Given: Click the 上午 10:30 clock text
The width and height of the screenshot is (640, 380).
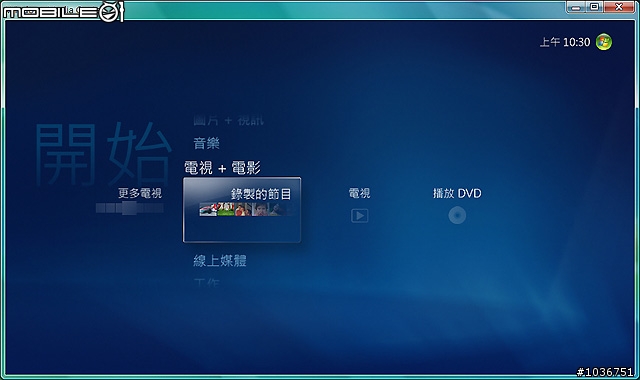Looking at the screenshot, I should pos(565,42).
